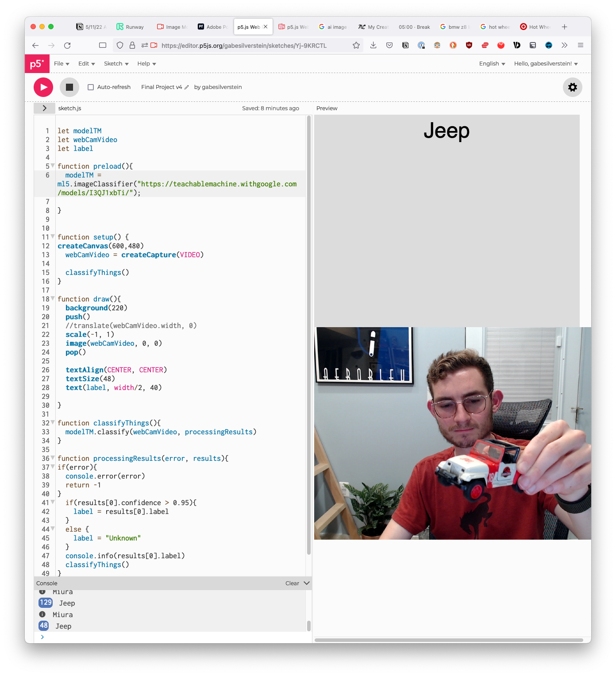Switch to the My Creations tab
This screenshot has width=616, height=676.
pyautogui.click(x=373, y=27)
